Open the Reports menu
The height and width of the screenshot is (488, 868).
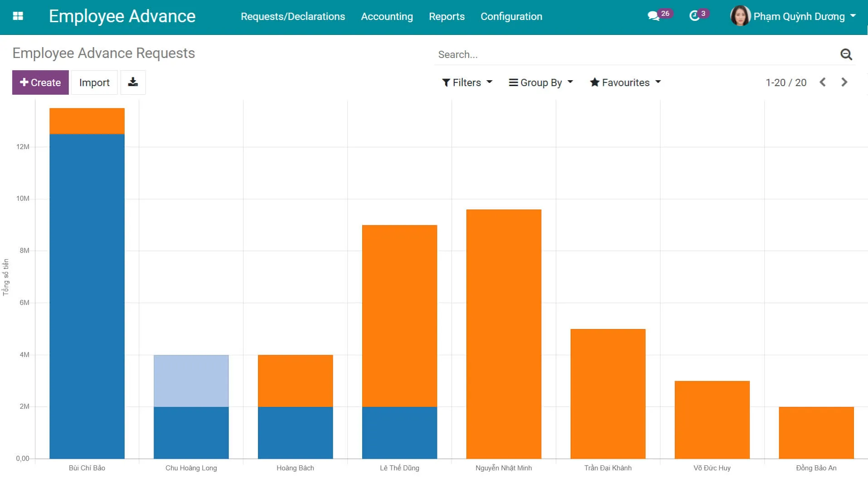coord(446,16)
